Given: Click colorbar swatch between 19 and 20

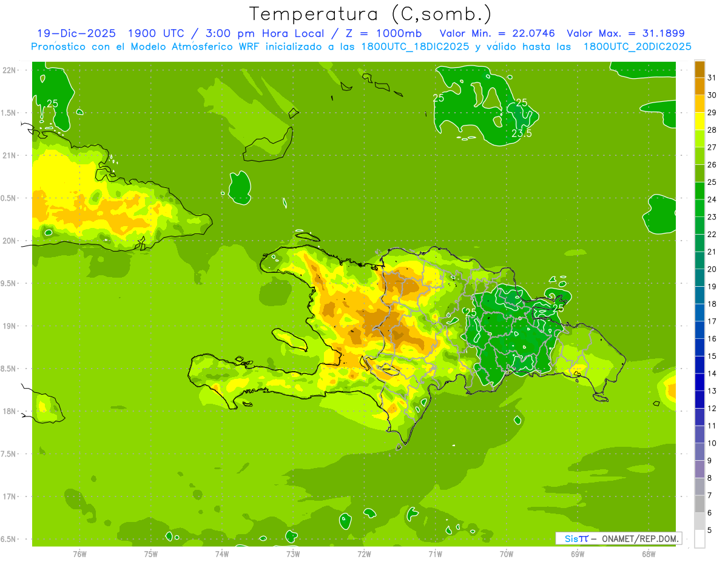Looking at the screenshot, I should coord(699,278).
